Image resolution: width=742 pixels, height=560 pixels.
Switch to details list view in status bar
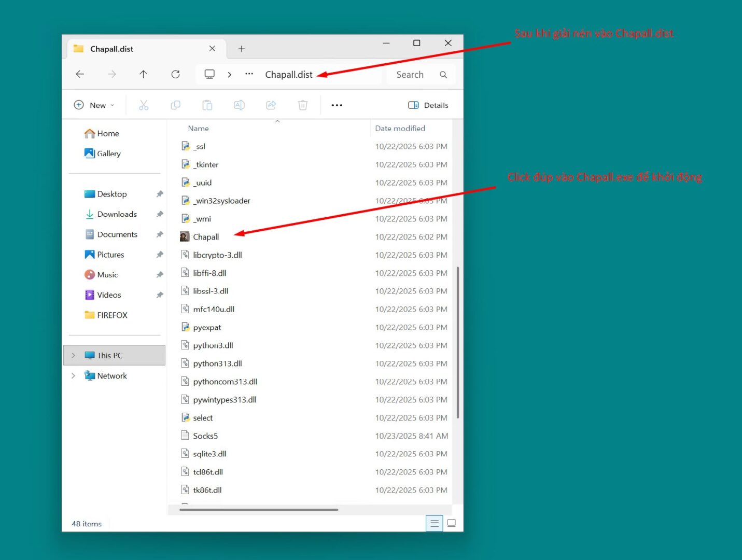click(x=435, y=523)
